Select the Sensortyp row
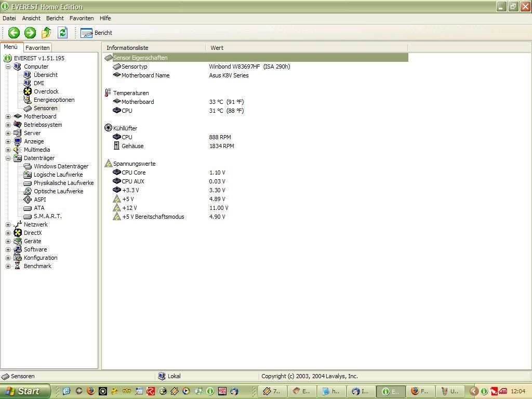The height and width of the screenshot is (399, 532). [256, 66]
